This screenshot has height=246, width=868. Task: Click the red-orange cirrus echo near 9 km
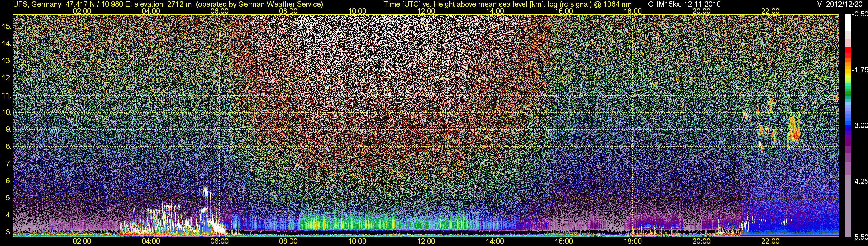pos(794,128)
